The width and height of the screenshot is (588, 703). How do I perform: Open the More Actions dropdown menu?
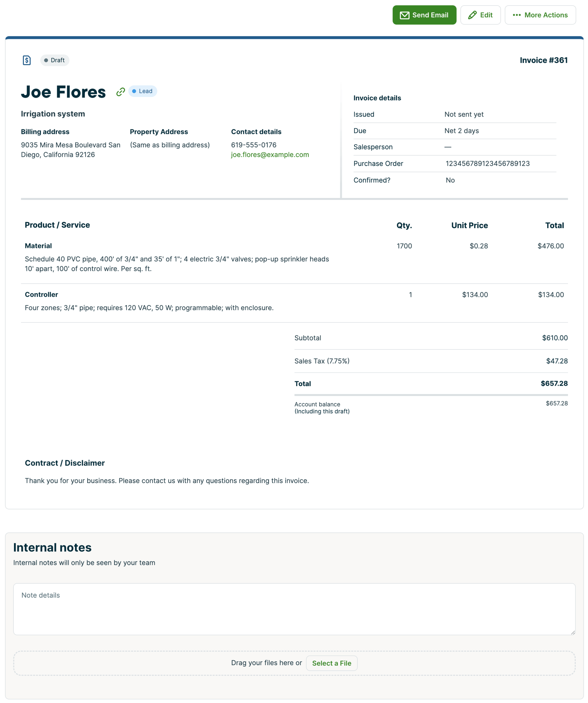(x=540, y=15)
